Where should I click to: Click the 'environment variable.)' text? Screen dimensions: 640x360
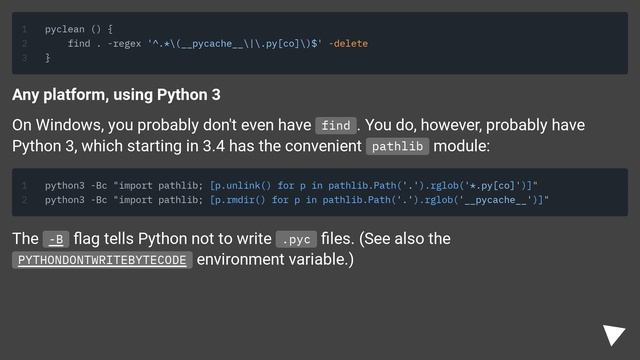click(x=275, y=260)
